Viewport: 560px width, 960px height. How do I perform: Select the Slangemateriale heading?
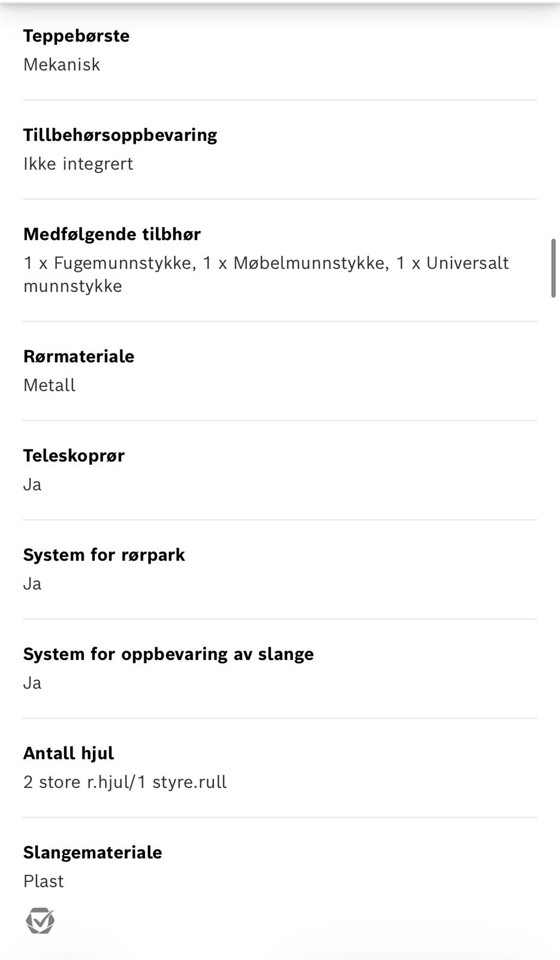[x=92, y=853]
